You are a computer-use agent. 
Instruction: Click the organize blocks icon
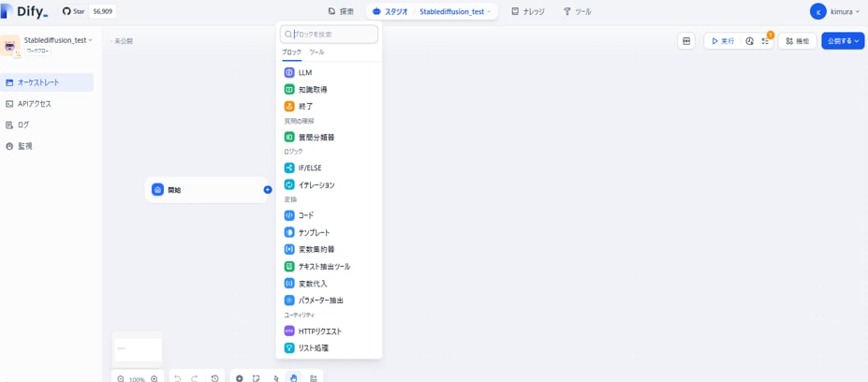[314, 378]
